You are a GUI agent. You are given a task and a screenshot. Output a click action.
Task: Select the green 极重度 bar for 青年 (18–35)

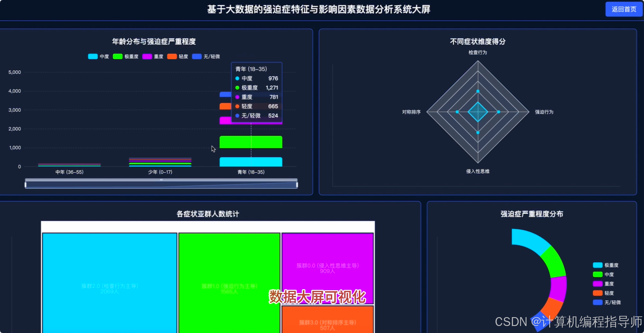pos(251,142)
